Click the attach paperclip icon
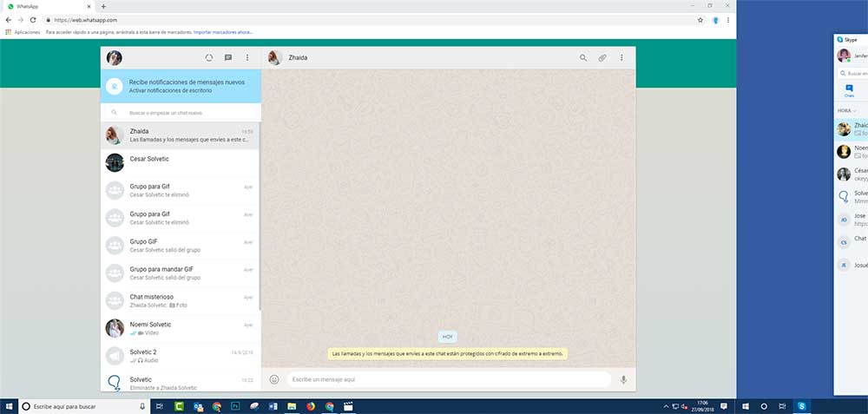The width and height of the screenshot is (868, 414). 602,57
